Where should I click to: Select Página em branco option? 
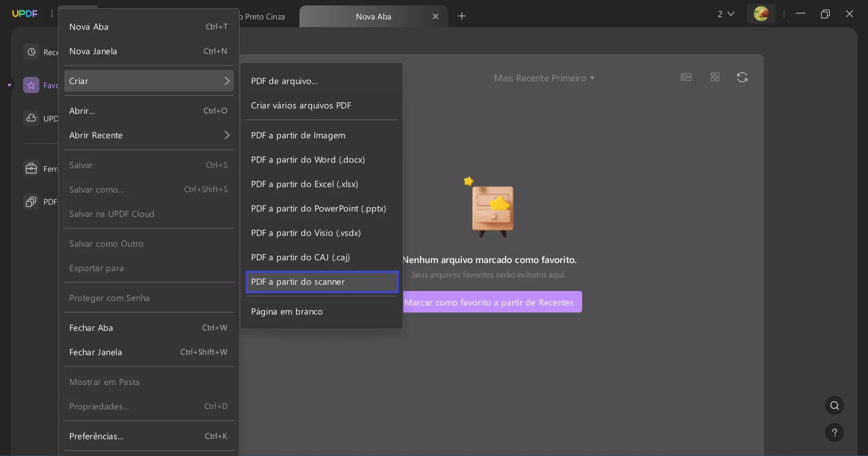[322, 311]
